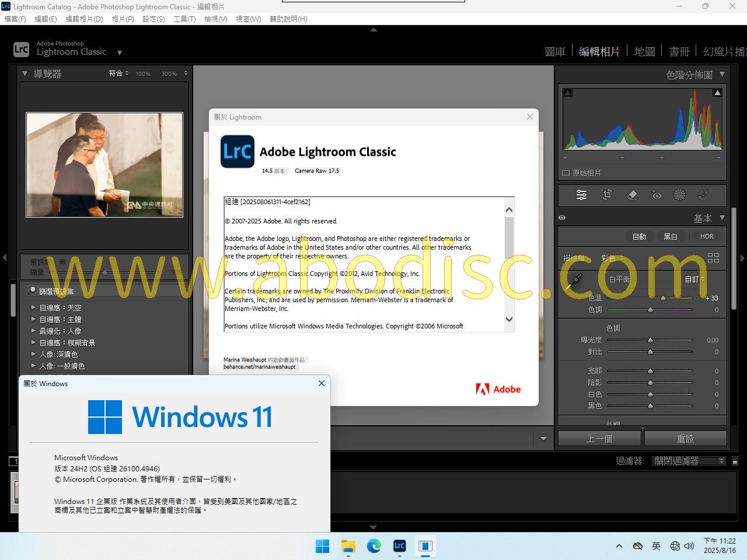This screenshot has width=747, height=560.
Task: Close the About Windows dialog
Action: coord(322,383)
